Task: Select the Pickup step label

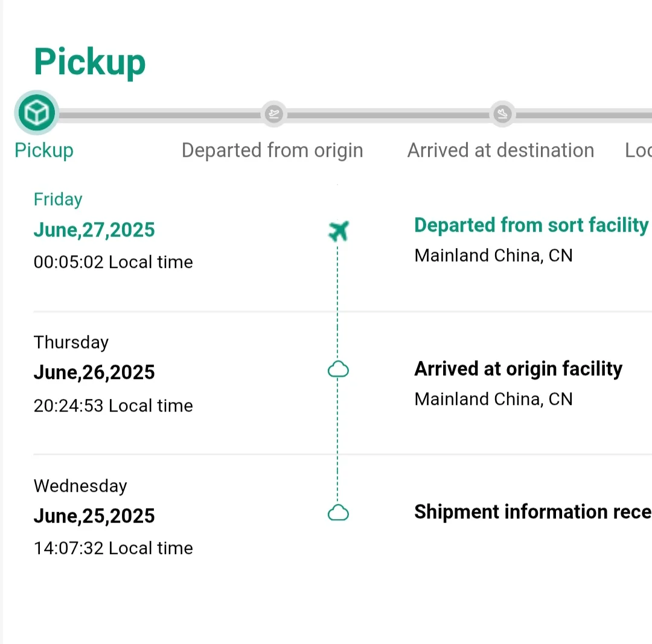Action: (44, 150)
